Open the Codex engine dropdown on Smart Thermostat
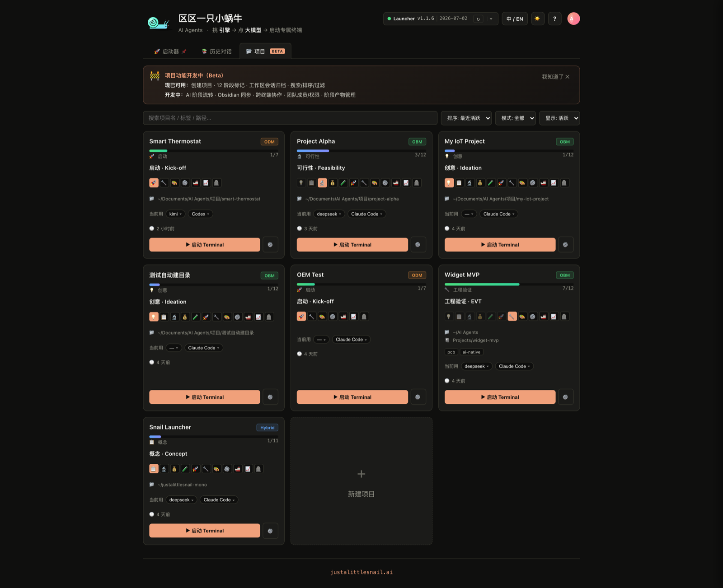 (201, 214)
